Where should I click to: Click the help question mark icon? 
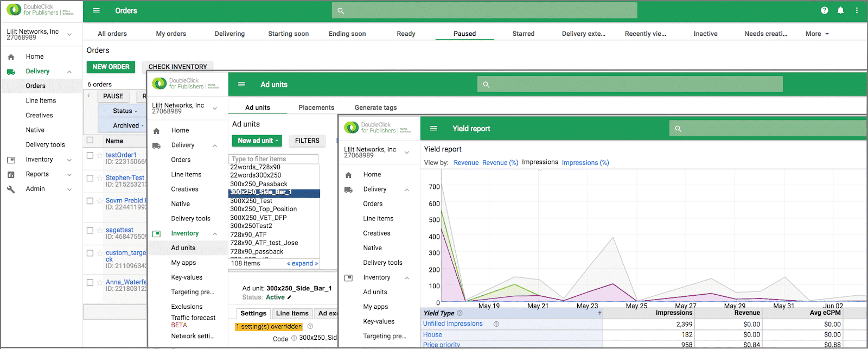click(825, 10)
